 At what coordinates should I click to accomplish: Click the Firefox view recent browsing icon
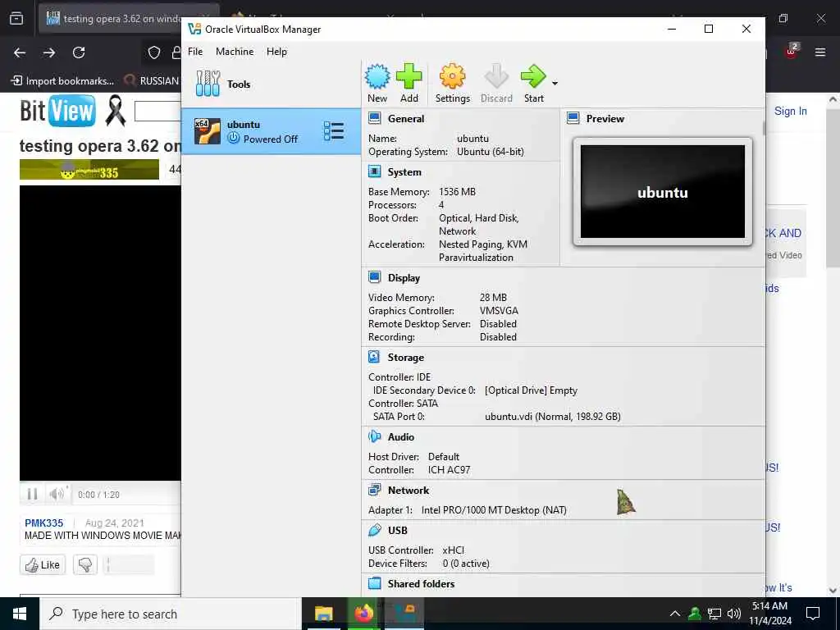coord(16,19)
